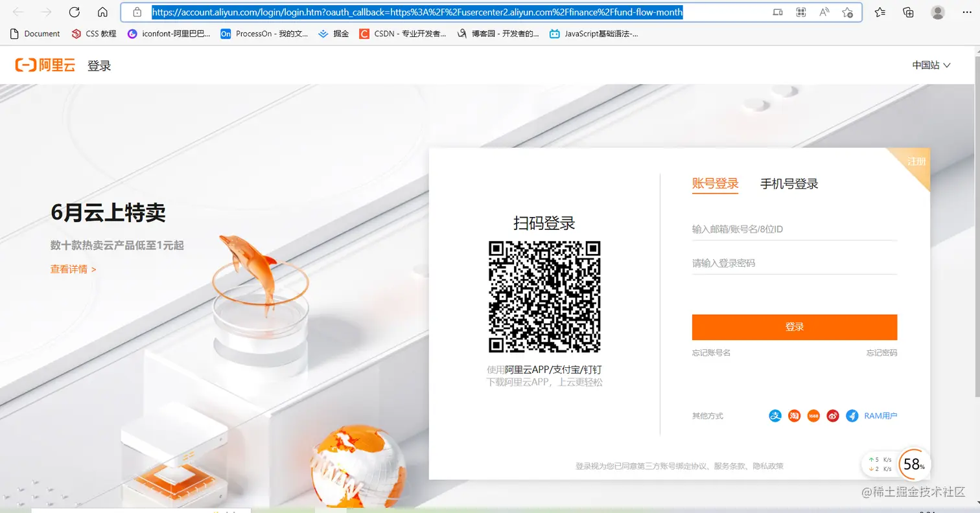980x513 pixels.
Task: Open the iconfont-阿里巴巴 bookmark
Action: 169,34
